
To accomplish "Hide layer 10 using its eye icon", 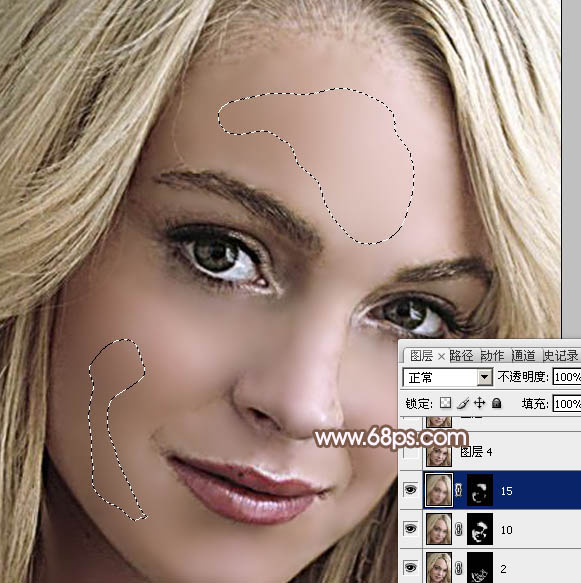I will (x=410, y=529).
